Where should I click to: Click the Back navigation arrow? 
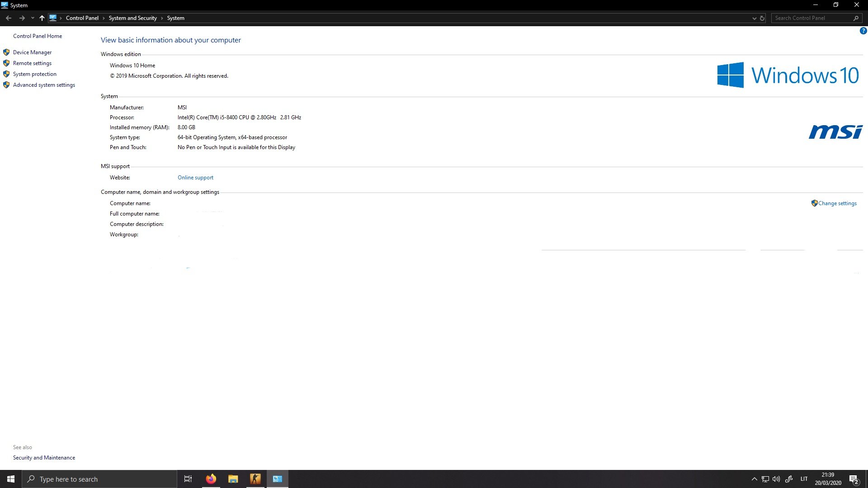[9, 18]
